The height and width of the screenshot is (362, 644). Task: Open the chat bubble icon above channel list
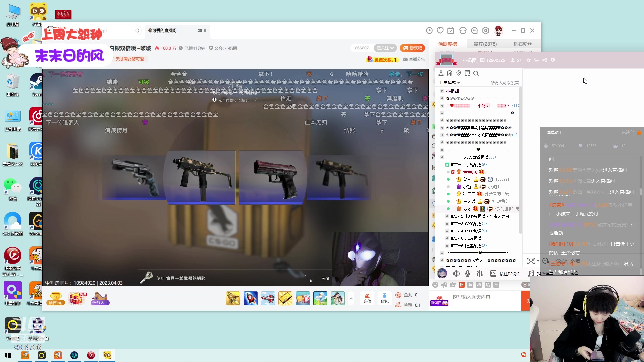coord(450,73)
